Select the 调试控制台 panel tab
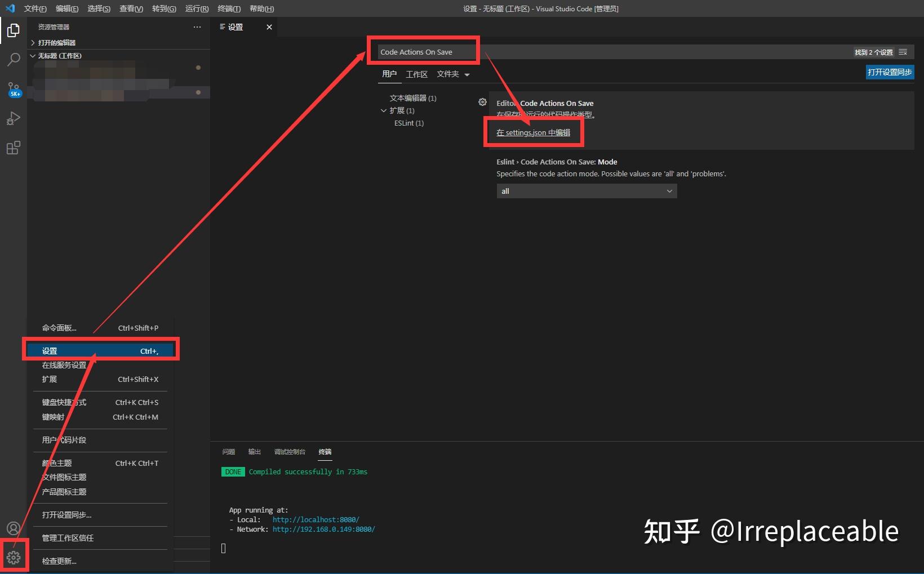The height and width of the screenshot is (574, 924). pyautogui.click(x=290, y=451)
